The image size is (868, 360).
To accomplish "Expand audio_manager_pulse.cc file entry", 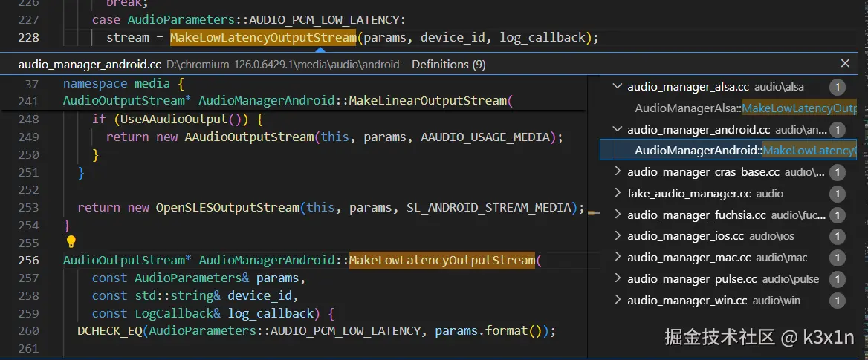I will coord(618,278).
